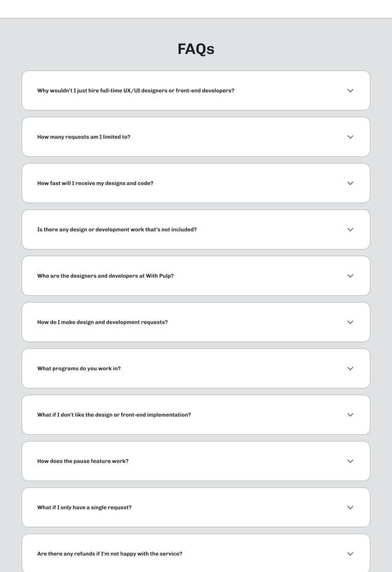The image size is (392, 572).
Task: Click 'What if I only have a single request?'
Action: point(85,508)
